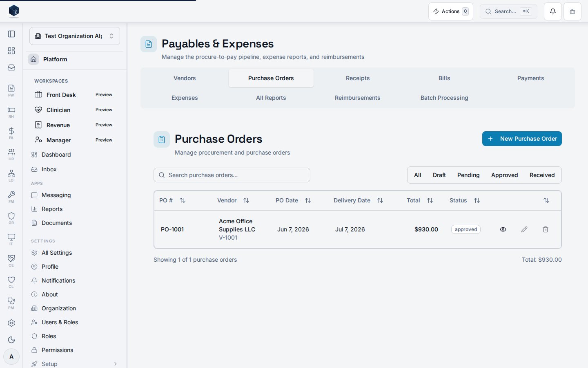Image resolution: width=588 pixels, height=368 pixels.
Task: Open the FA dollar module icon
Action: (x=11, y=133)
